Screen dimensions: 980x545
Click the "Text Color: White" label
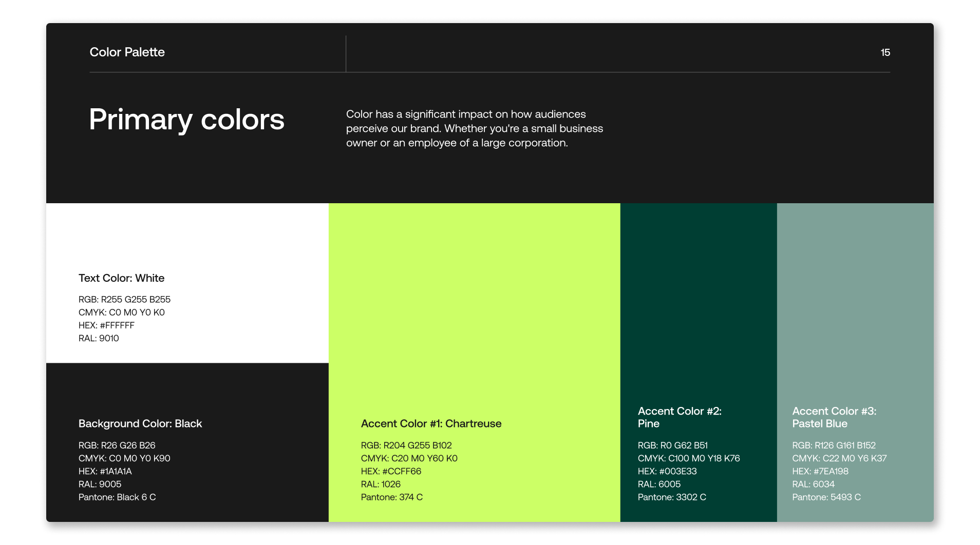click(x=121, y=278)
